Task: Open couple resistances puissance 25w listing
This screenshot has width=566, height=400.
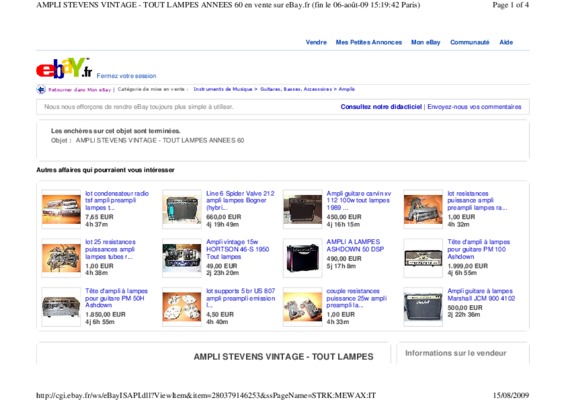Action: pos(356,298)
